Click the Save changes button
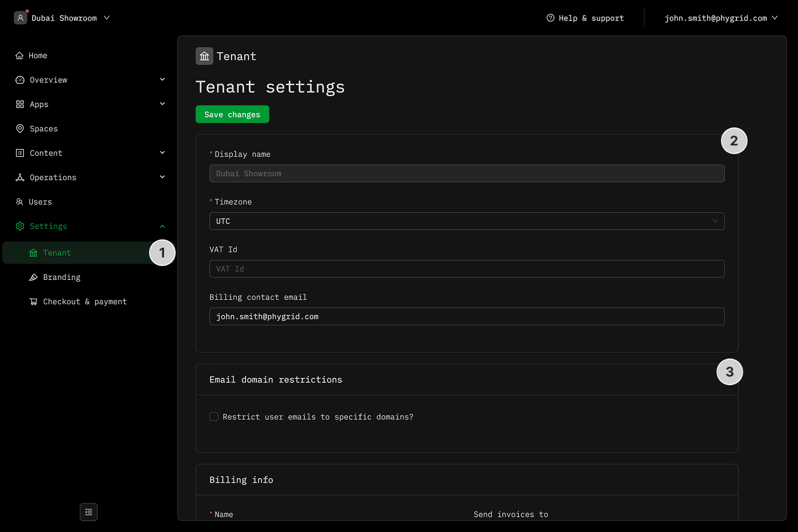This screenshot has height=532, width=798. coord(232,114)
